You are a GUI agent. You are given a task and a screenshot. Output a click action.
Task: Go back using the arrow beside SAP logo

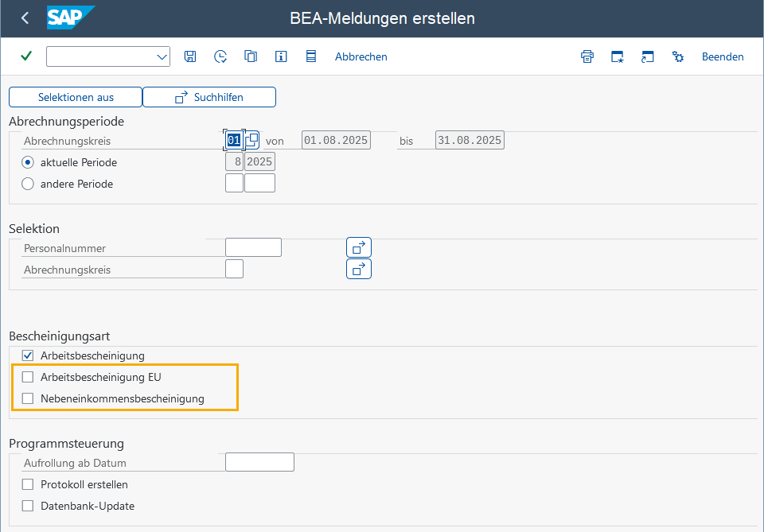click(25, 18)
